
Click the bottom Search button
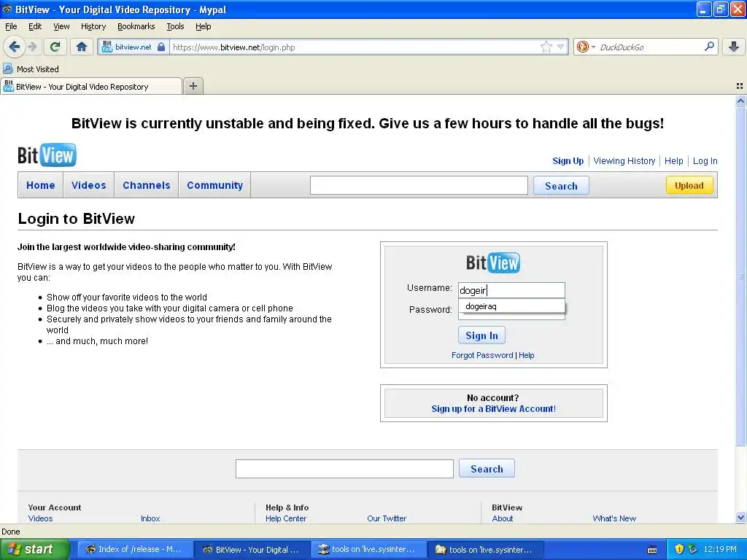click(x=487, y=469)
